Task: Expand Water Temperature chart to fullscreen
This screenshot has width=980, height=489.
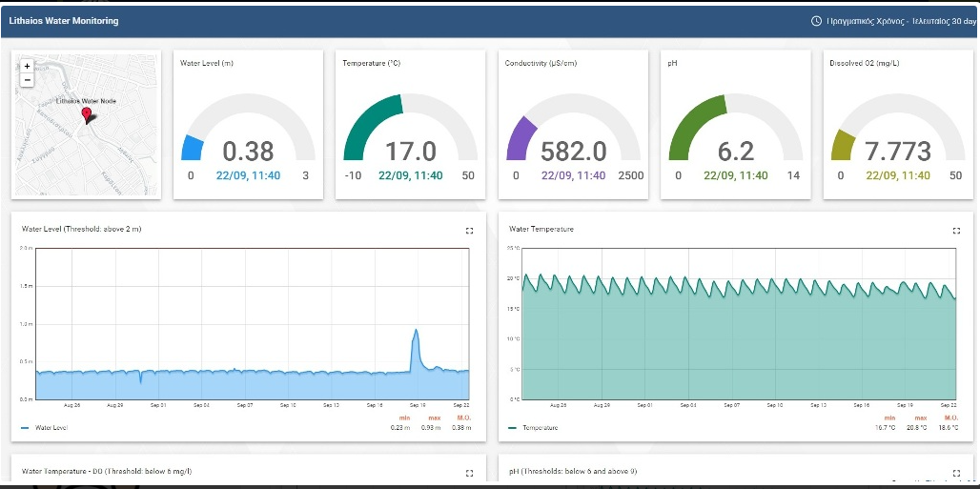Action: (x=956, y=230)
